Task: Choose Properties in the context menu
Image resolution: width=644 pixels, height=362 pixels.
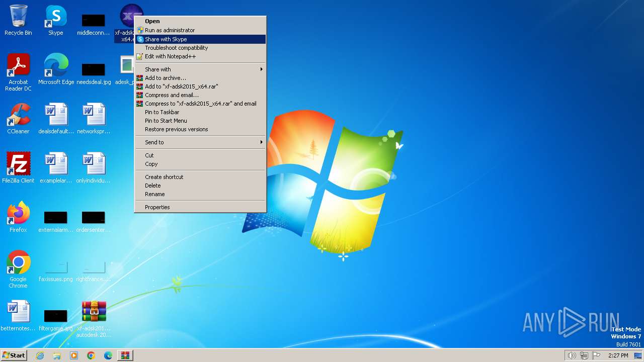Action: 200,207
